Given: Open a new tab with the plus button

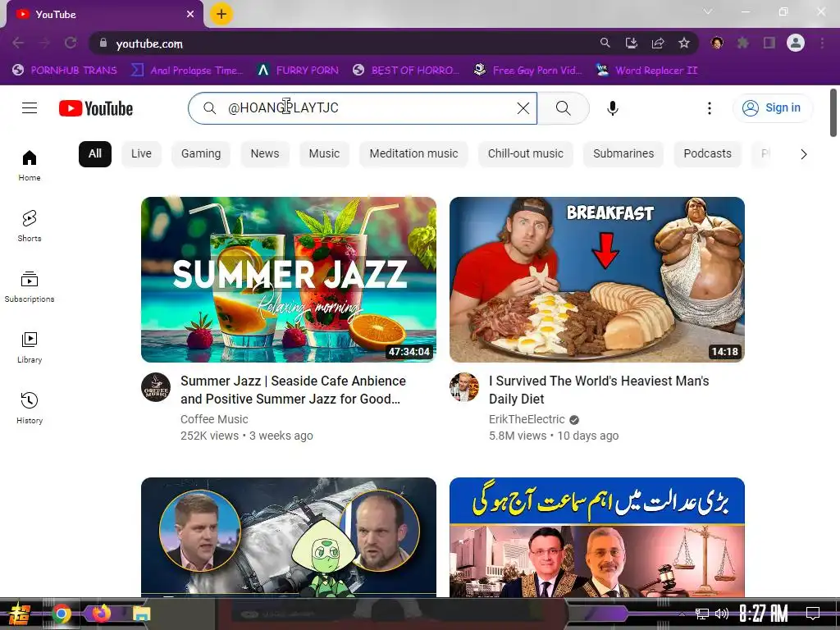Looking at the screenshot, I should coord(221,14).
